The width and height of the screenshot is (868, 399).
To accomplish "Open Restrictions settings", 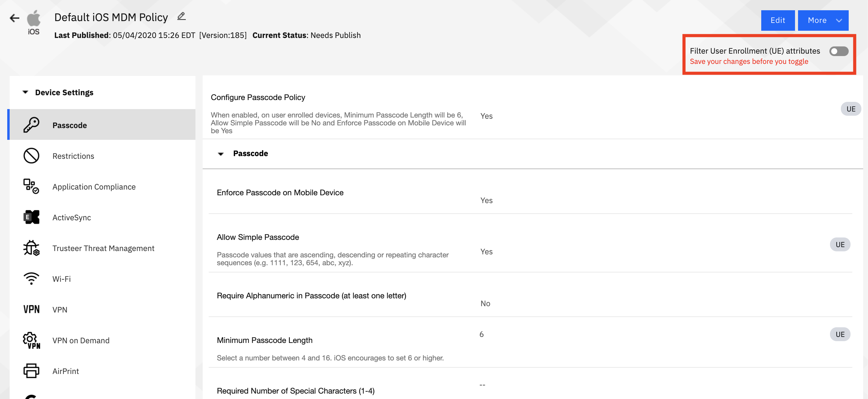I will pos(102,156).
